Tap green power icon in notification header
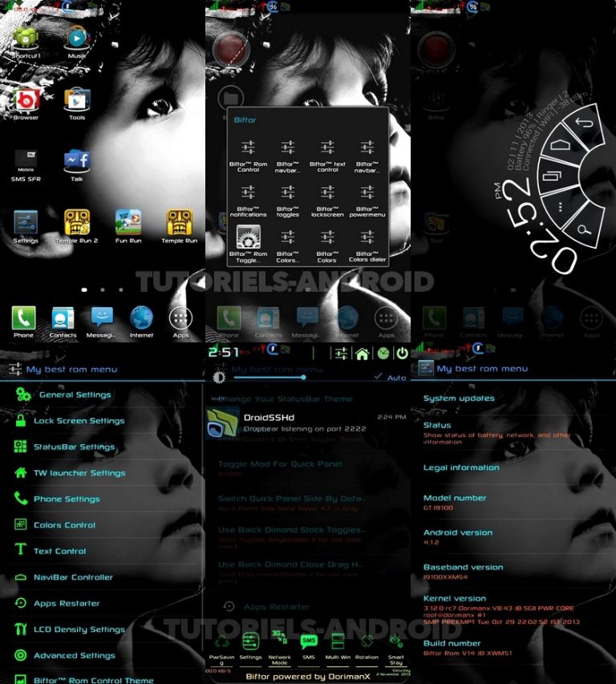The image size is (616, 684). [x=402, y=353]
